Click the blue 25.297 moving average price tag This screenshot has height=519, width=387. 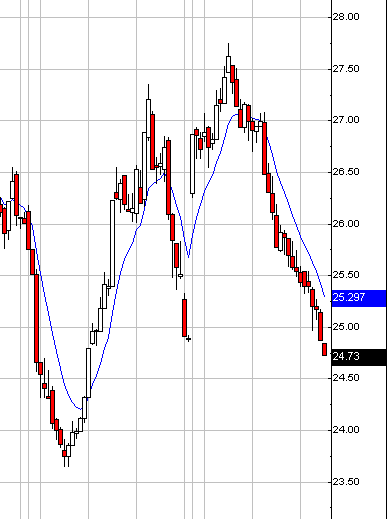359,298
